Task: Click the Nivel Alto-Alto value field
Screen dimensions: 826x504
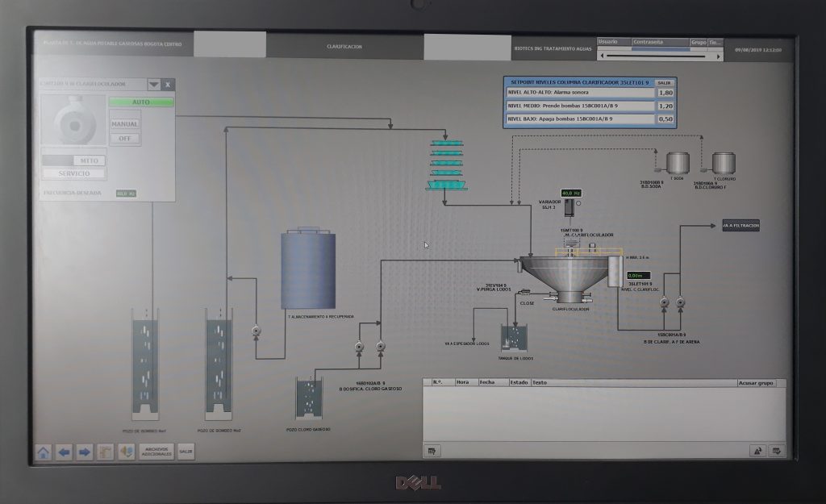Action: pos(665,93)
